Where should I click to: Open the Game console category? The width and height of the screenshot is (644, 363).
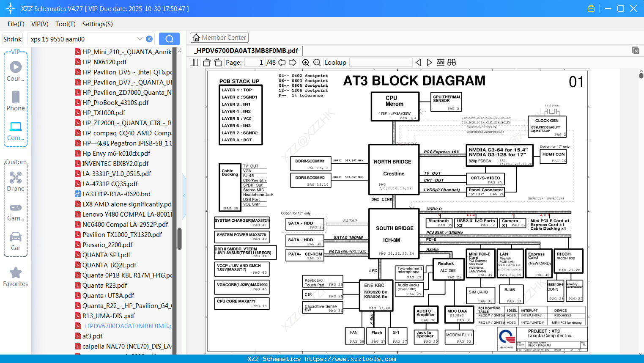tap(16, 212)
